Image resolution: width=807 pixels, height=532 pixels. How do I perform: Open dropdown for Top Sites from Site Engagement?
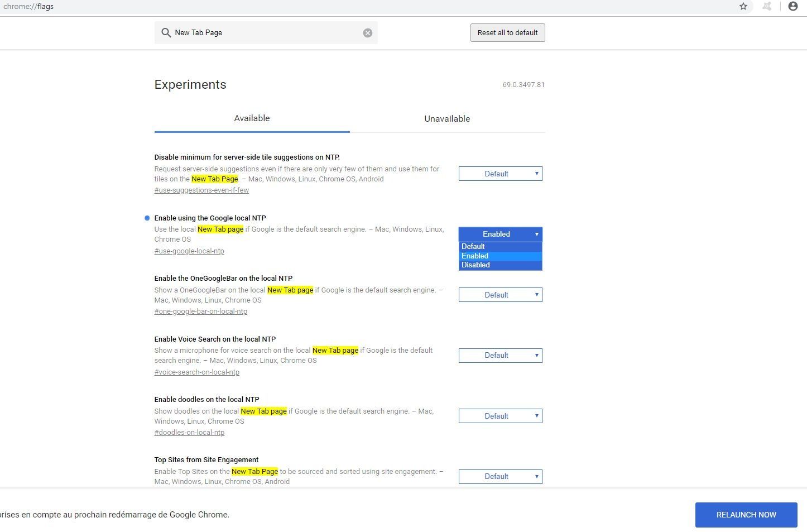point(500,476)
